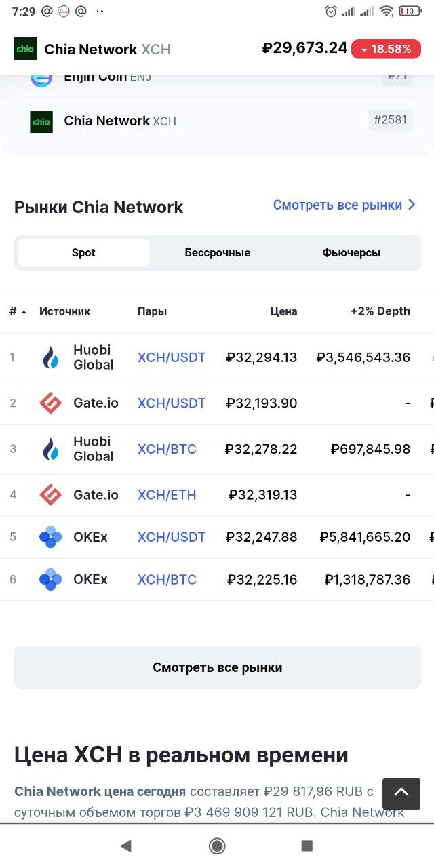Viewport: 434px width, 868px height.
Task: Tap the Huobi Global logo in row 1
Action: 51,357
